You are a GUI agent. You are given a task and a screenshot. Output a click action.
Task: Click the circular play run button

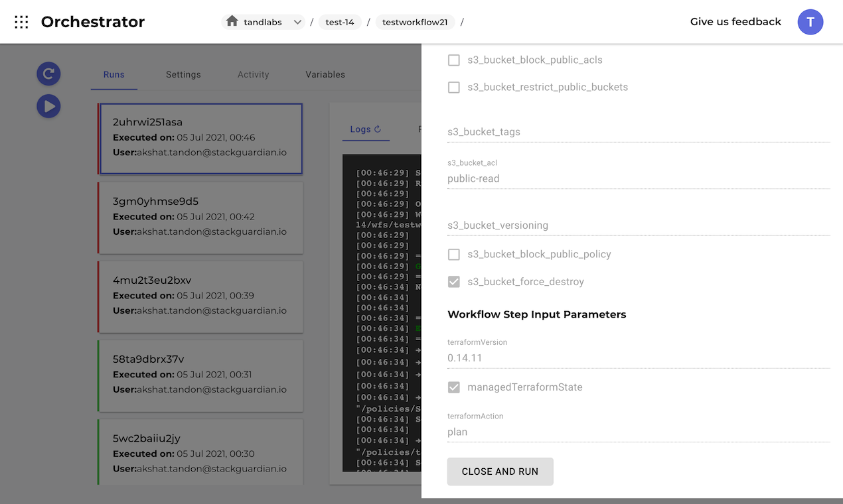48,106
